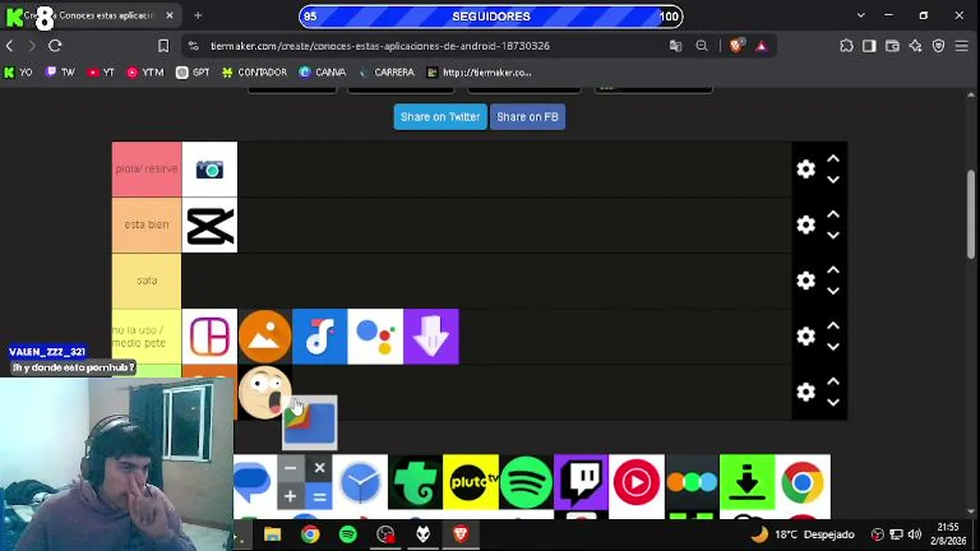Select the Google Assistant icon

[x=375, y=337]
